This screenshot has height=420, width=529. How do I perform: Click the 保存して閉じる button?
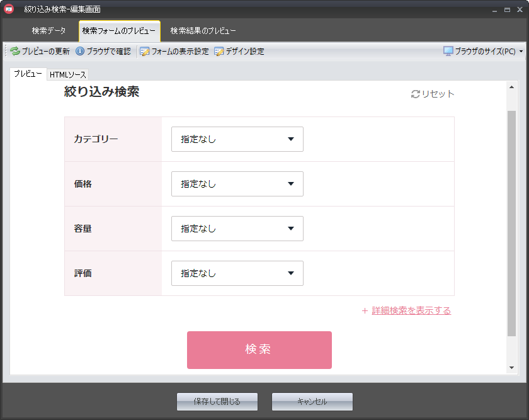pyautogui.click(x=217, y=401)
